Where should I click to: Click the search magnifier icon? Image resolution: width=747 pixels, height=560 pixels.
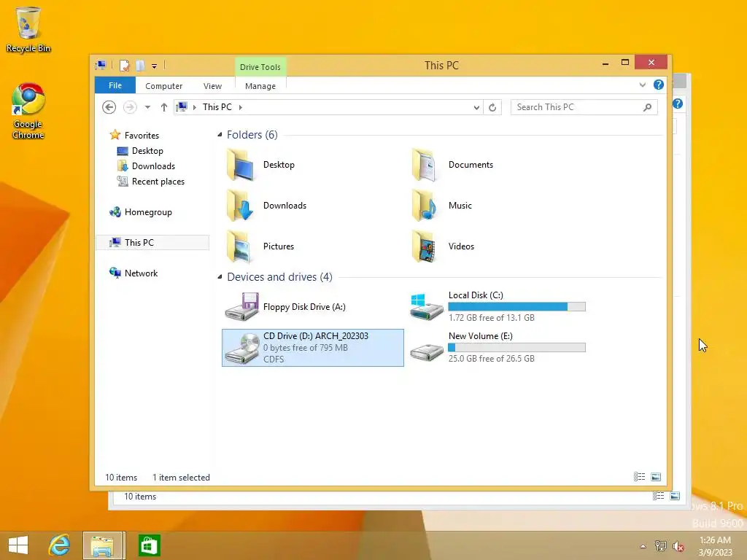(x=647, y=107)
